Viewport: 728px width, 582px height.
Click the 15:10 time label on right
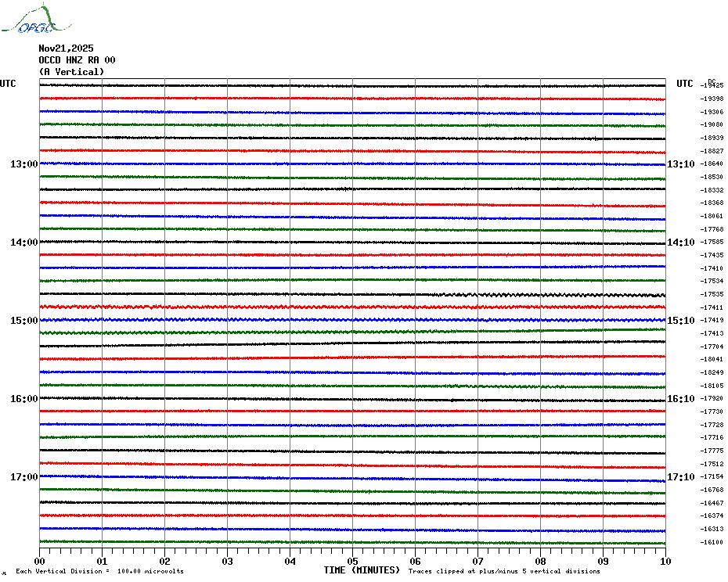click(679, 320)
